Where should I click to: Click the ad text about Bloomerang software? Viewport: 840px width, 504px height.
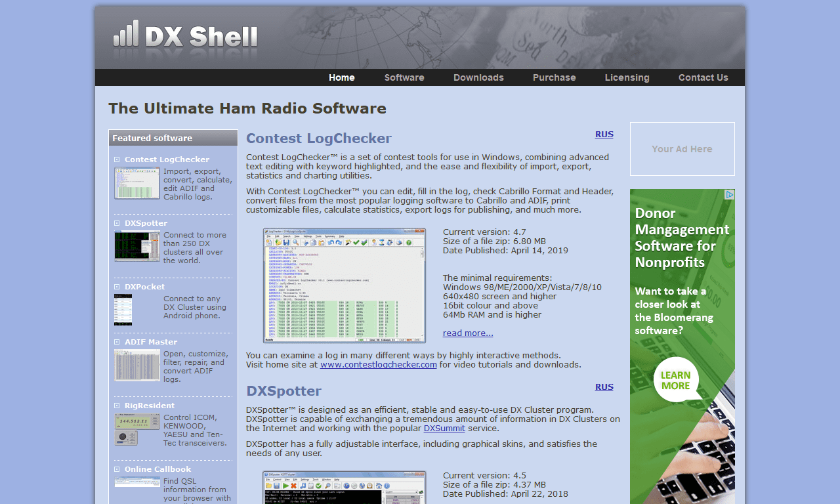tap(674, 311)
